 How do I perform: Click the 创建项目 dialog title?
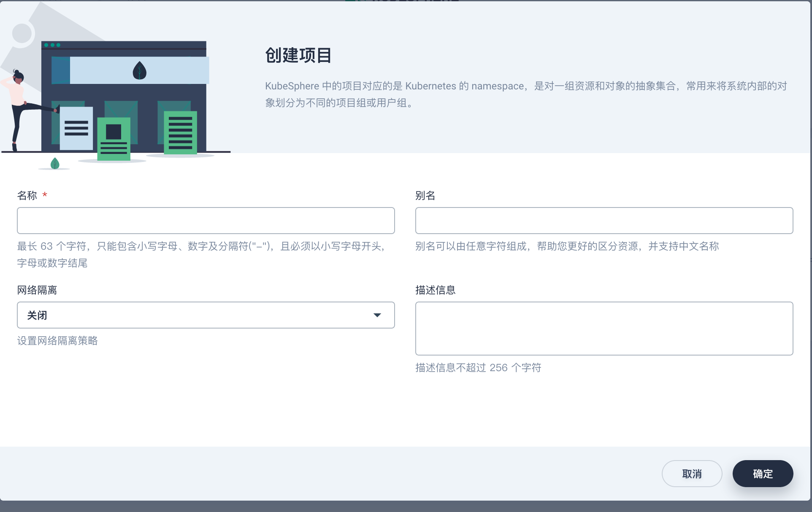[x=298, y=55]
